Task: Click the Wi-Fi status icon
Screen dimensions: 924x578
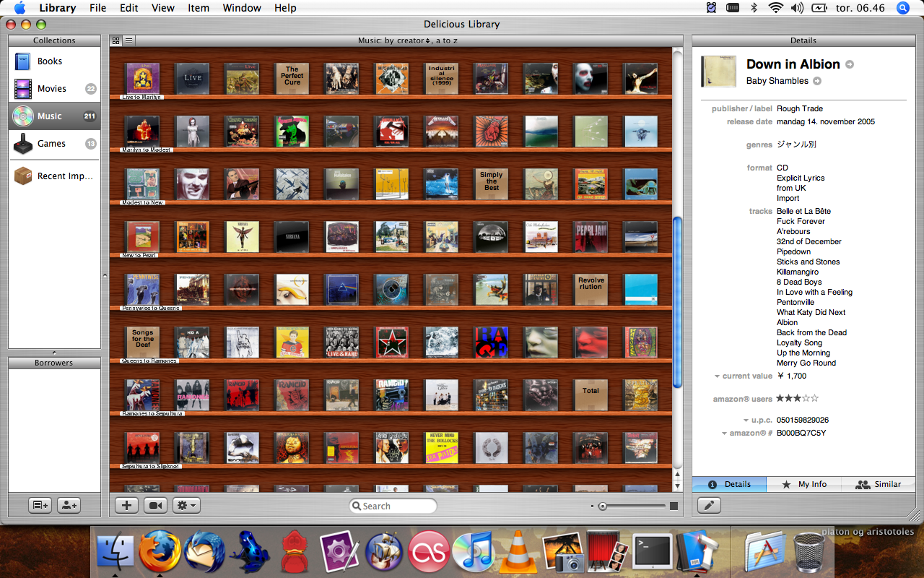Action: click(x=776, y=8)
